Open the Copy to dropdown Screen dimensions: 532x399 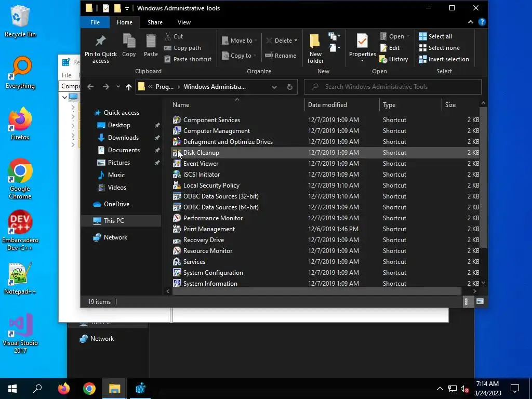[239, 56]
